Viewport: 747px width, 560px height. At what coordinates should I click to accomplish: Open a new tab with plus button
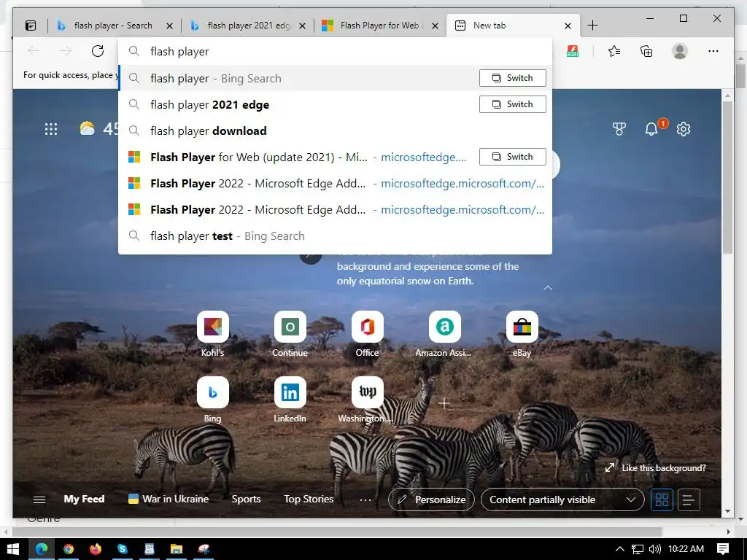click(x=592, y=26)
